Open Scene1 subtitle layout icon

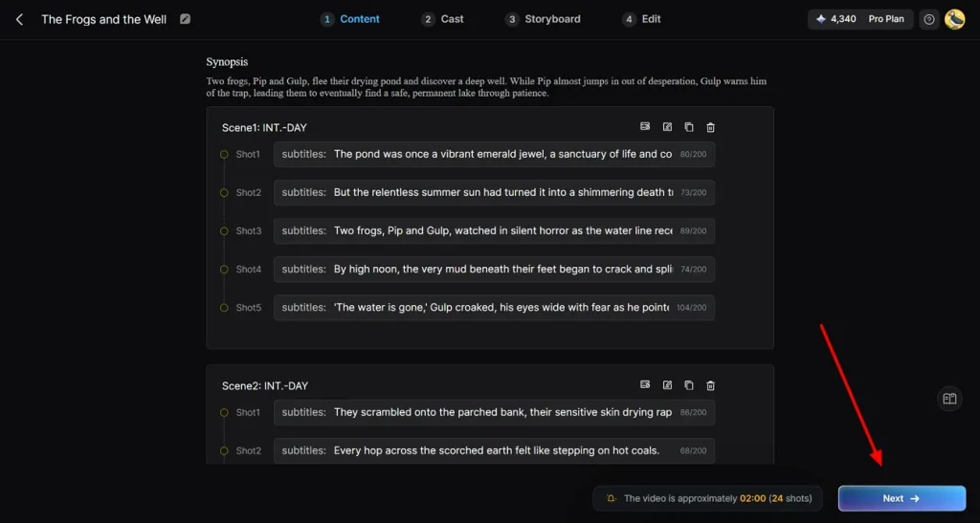pyautogui.click(x=645, y=127)
